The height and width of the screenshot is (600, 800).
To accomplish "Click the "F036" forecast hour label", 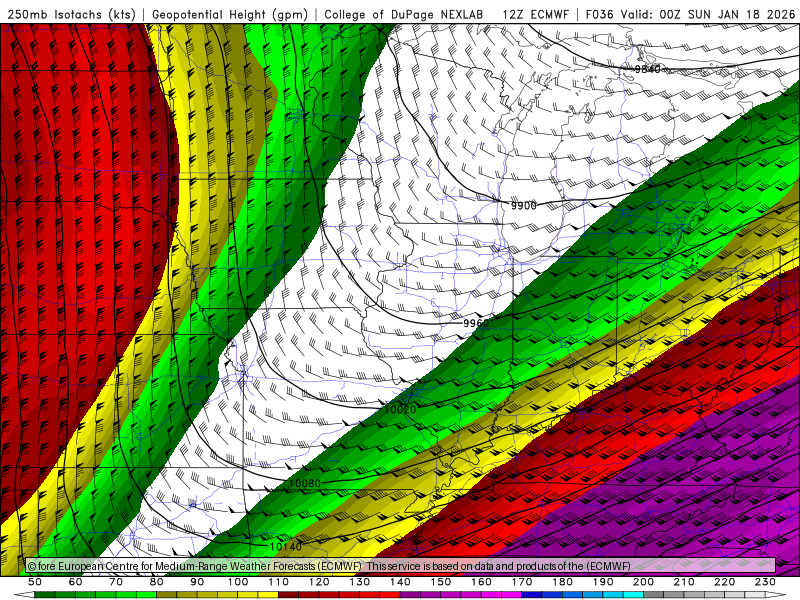I will click(599, 14).
